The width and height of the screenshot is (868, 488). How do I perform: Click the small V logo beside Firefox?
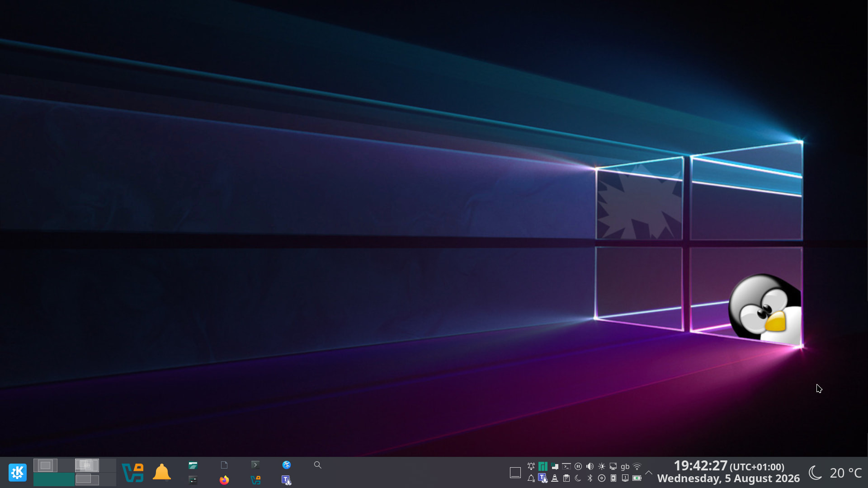coord(255,480)
